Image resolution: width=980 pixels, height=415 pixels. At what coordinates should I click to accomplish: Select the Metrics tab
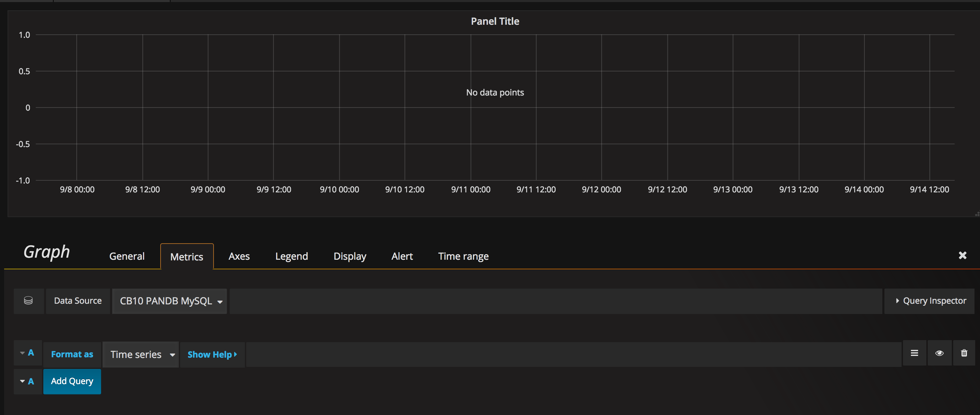coord(187,257)
